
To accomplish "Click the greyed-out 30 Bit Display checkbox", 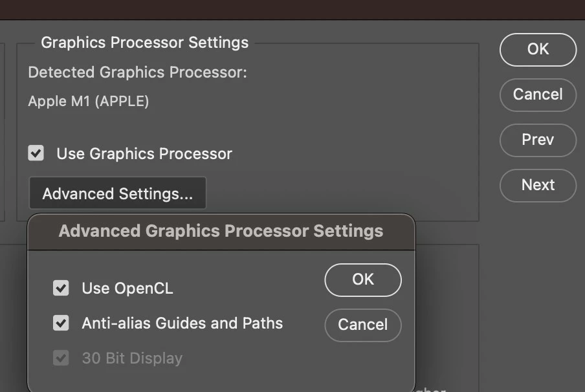I will (61, 358).
